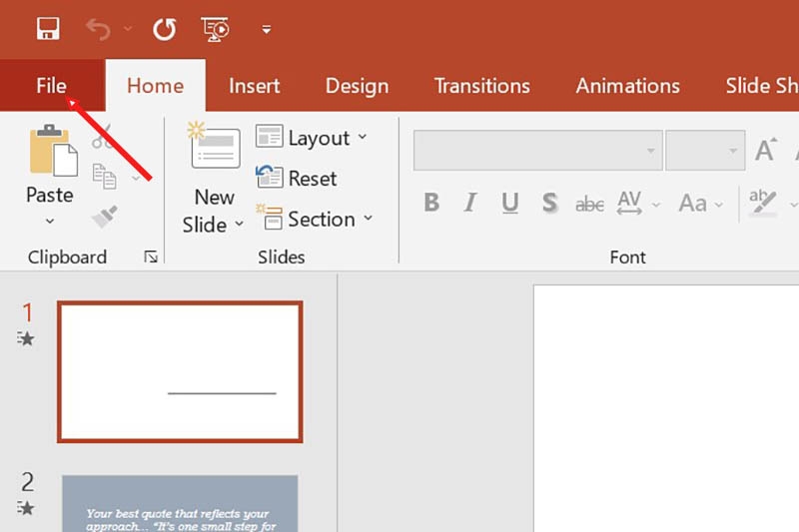This screenshot has width=799, height=532.
Task: Open the Clipboard pane launcher
Action: pos(151,257)
